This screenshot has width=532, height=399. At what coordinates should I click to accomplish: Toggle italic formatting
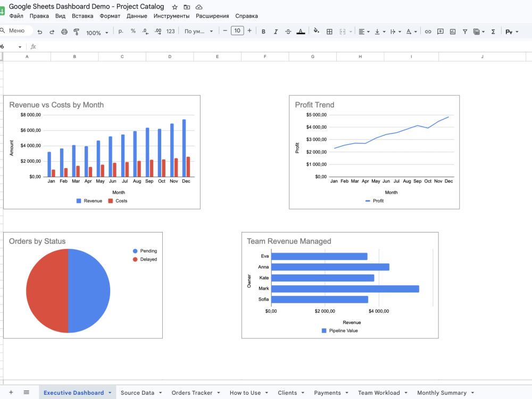[276, 31]
